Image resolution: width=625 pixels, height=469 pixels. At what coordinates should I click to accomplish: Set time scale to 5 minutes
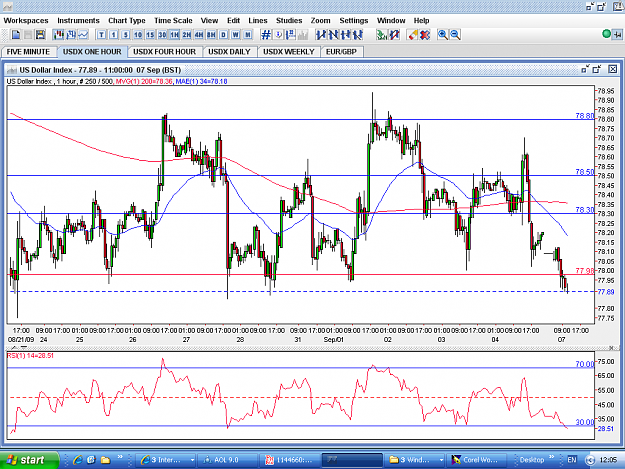[x=126, y=35]
